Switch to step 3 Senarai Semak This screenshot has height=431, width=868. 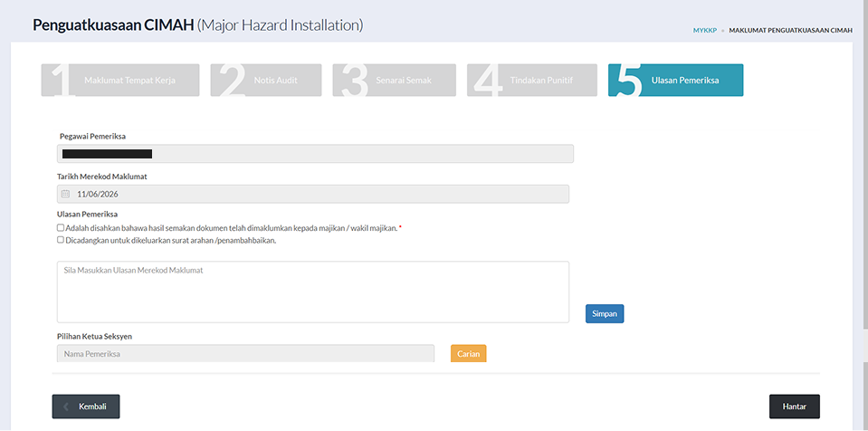point(394,81)
